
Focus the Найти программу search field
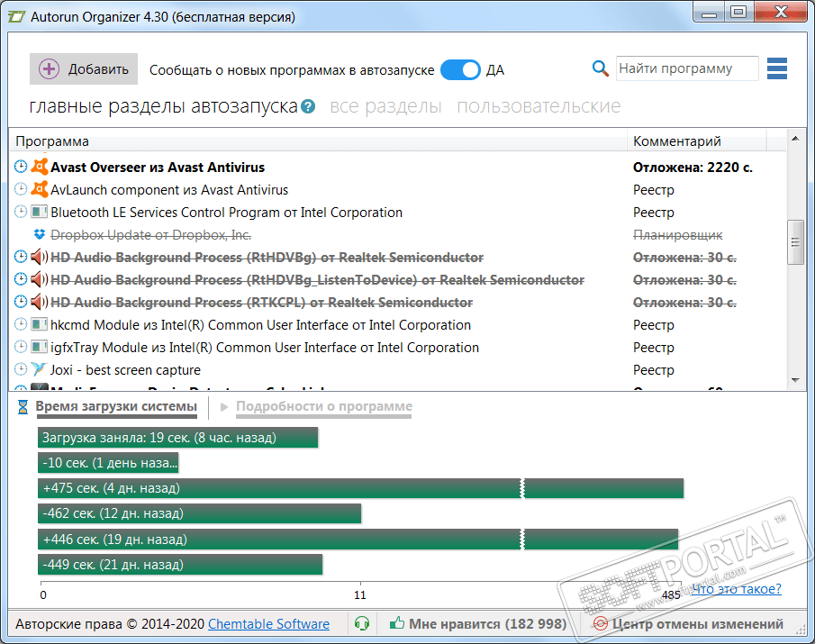tap(687, 68)
